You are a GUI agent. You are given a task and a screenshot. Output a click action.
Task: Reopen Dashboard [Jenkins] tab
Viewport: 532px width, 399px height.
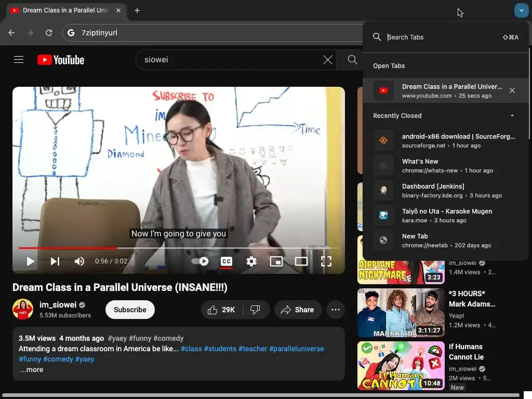[x=445, y=190]
